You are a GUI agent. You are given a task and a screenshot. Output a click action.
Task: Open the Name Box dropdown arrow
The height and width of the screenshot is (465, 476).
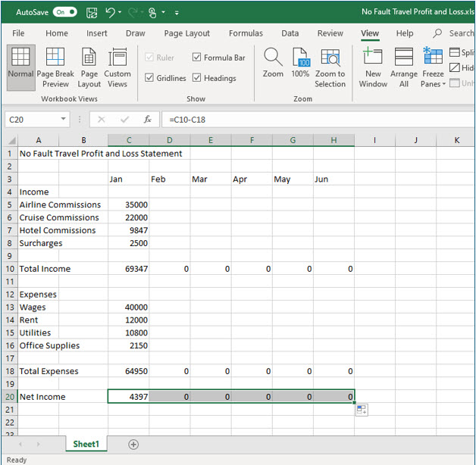click(x=63, y=119)
